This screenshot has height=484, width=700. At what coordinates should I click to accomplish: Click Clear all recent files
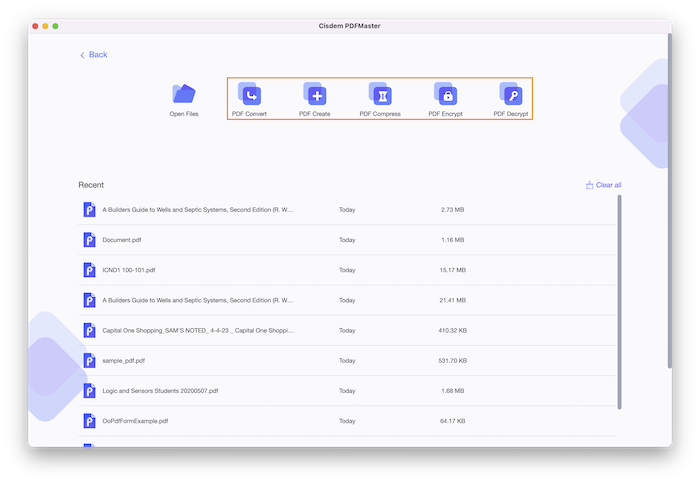[x=604, y=185]
